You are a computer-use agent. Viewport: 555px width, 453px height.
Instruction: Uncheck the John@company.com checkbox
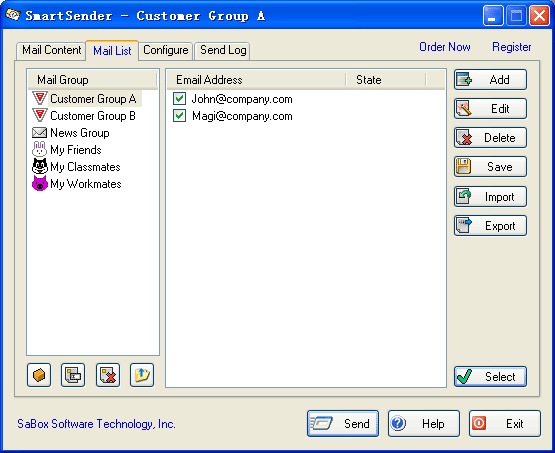179,98
